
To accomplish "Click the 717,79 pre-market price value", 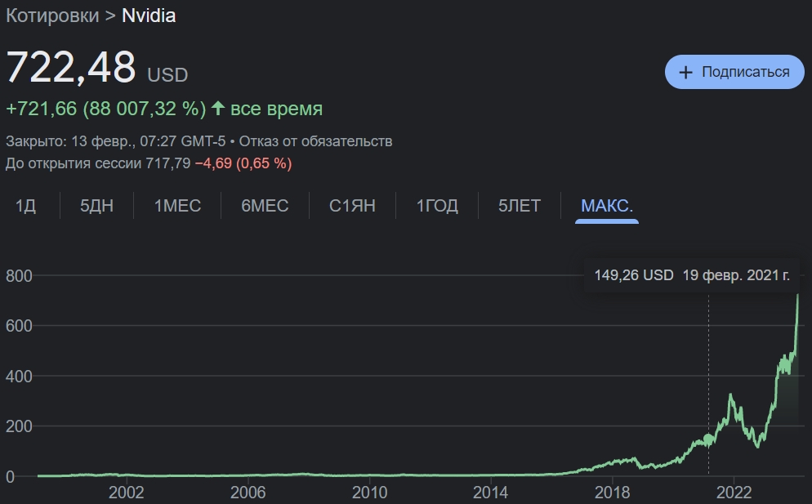I will click(x=168, y=163).
